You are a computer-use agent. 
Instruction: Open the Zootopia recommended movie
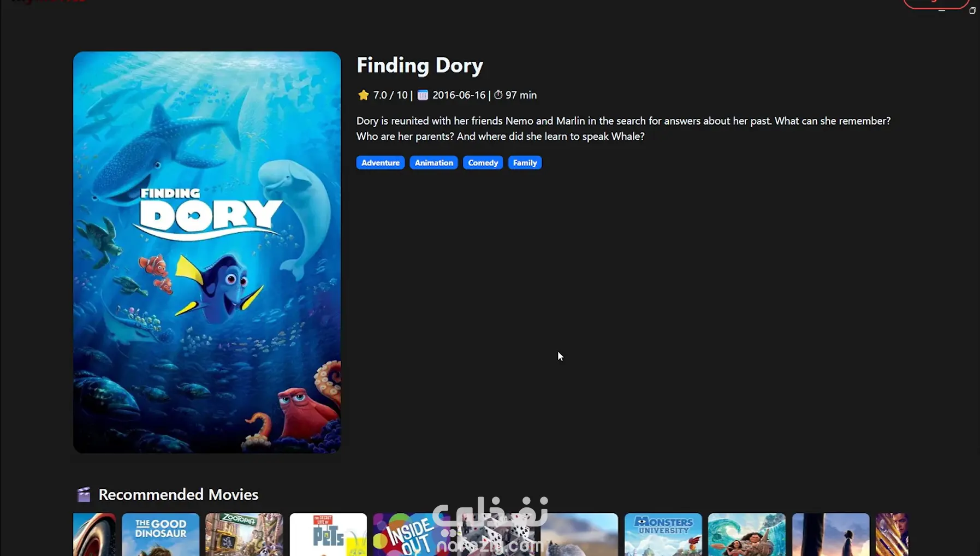[x=244, y=534]
